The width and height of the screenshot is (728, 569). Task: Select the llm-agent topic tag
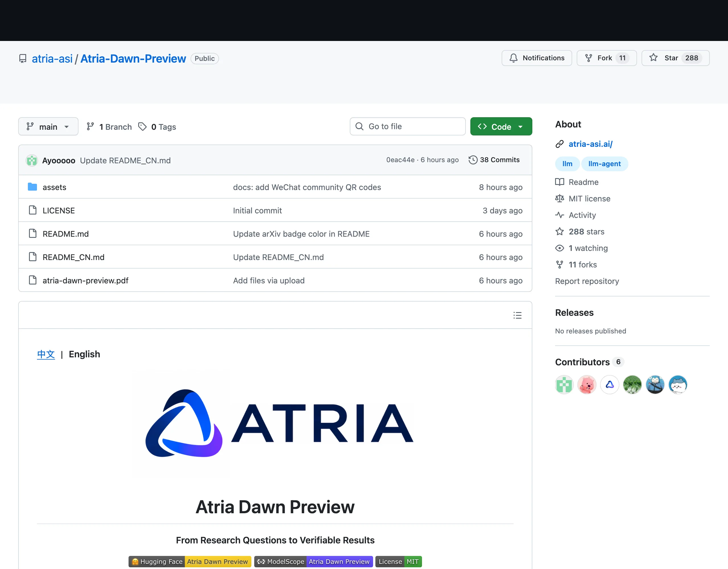click(605, 164)
